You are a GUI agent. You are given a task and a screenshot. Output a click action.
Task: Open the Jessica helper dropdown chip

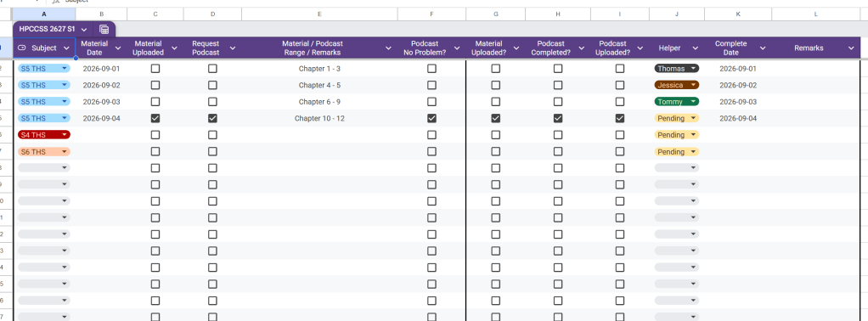(676, 85)
